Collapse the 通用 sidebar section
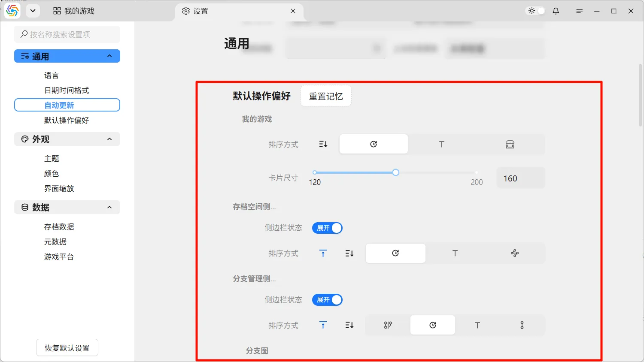Screen dimensions: 644x362 coord(109,56)
